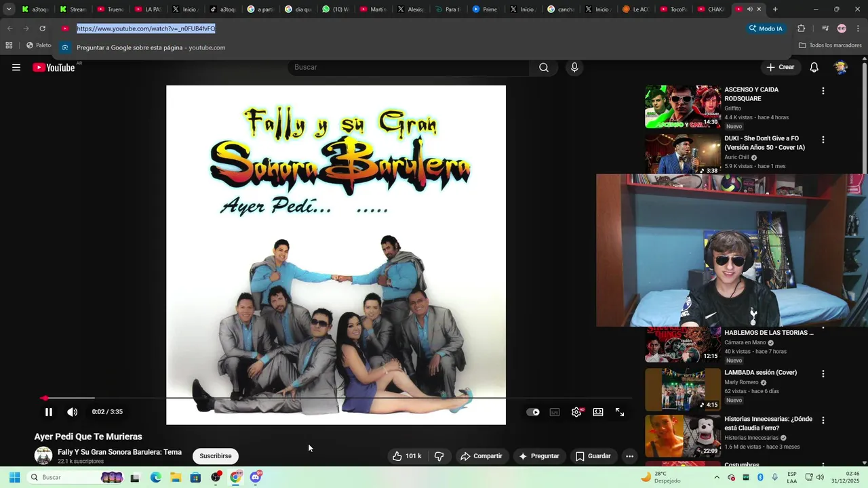
Task: Open a new browser tab with plus
Action: [775, 9]
